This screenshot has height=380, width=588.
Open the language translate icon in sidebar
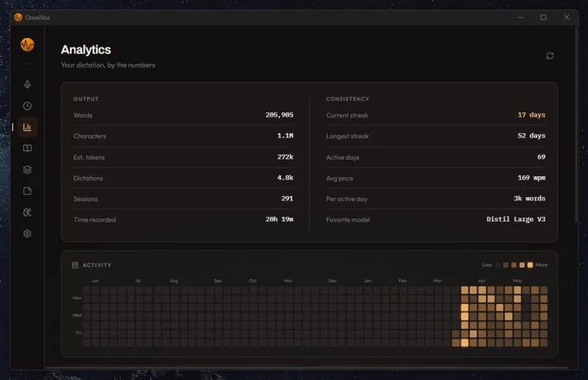tap(28, 212)
